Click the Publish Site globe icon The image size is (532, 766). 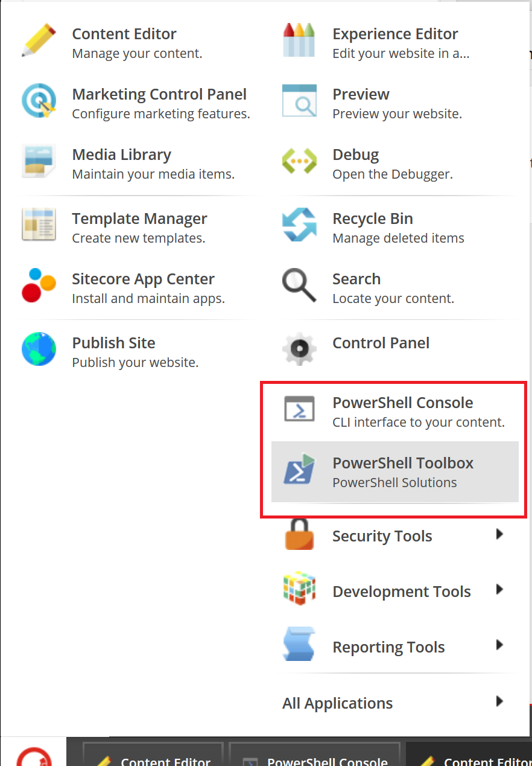click(x=39, y=349)
